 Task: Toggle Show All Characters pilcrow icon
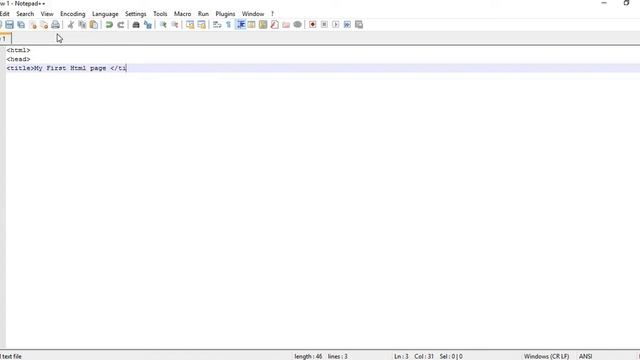point(229,24)
